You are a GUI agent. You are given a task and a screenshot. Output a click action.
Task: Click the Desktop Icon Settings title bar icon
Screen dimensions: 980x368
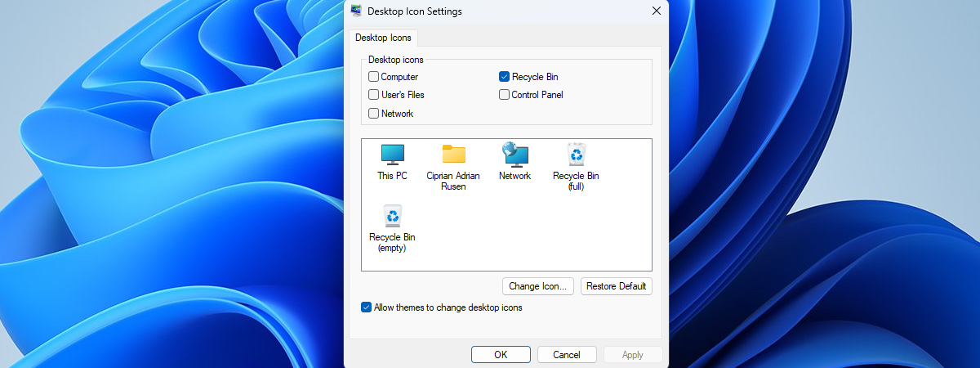(357, 11)
